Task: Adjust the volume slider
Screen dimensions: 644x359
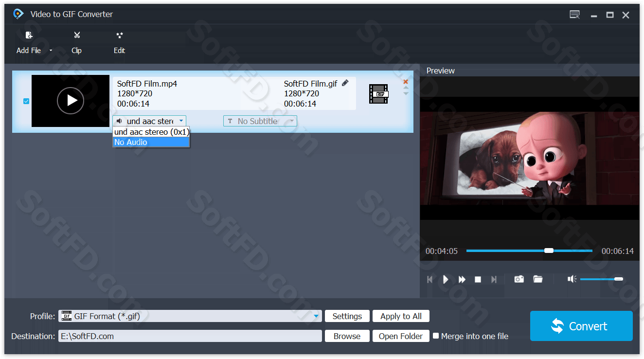Action: pyautogui.click(x=601, y=279)
